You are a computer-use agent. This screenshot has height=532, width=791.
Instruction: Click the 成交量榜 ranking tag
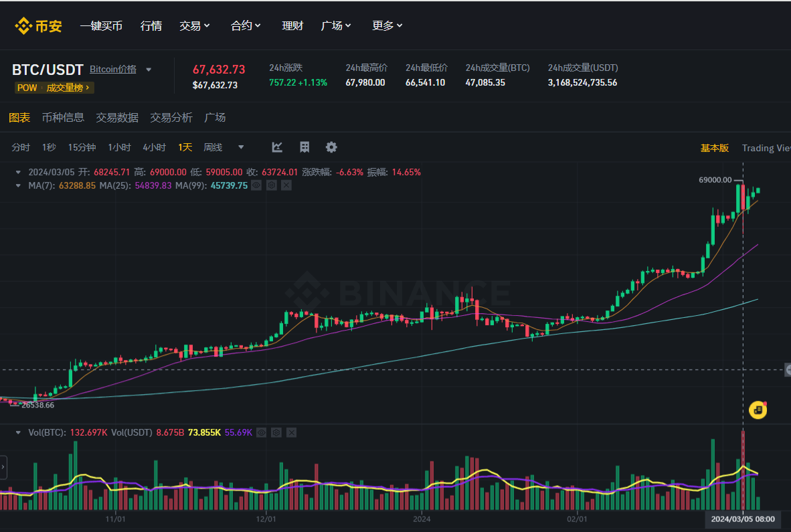pyautogui.click(x=67, y=88)
